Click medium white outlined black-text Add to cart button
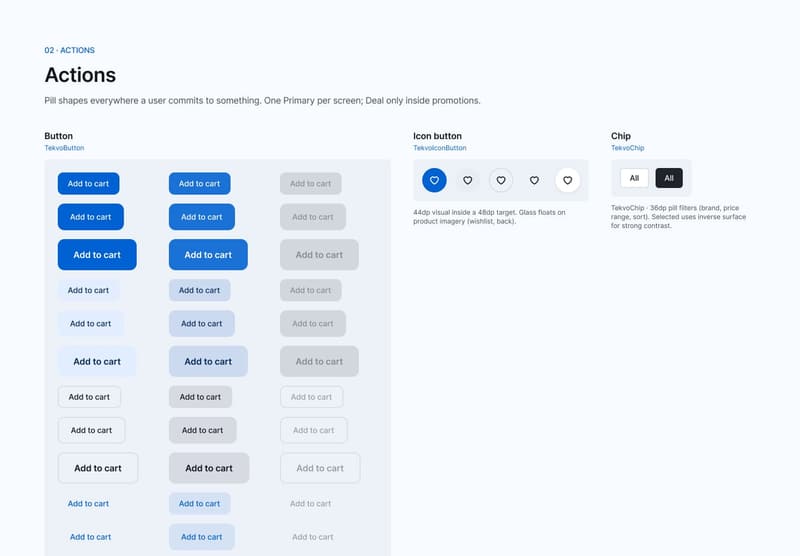The width and height of the screenshot is (800, 556). click(x=91, y=430)
